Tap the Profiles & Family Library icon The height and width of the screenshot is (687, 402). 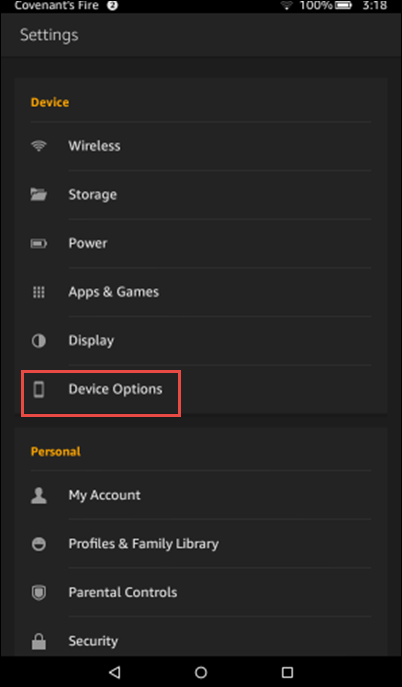pos(39,544)
